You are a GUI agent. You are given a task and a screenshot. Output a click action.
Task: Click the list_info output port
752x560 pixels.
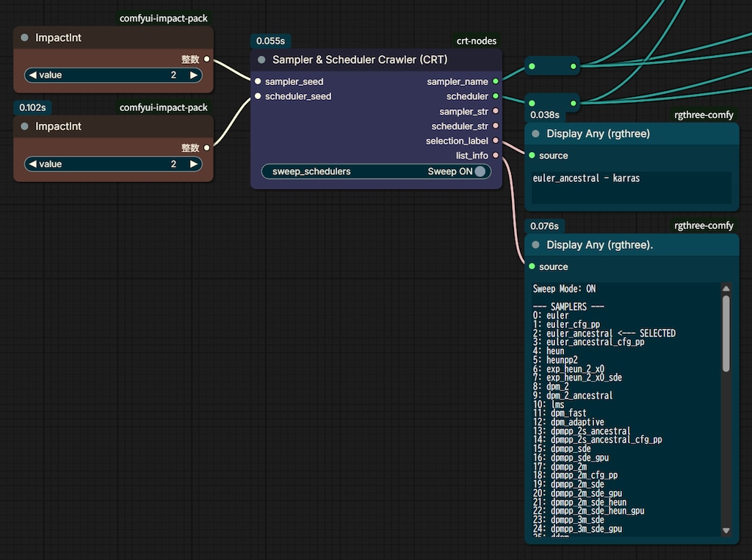[496, 156]
